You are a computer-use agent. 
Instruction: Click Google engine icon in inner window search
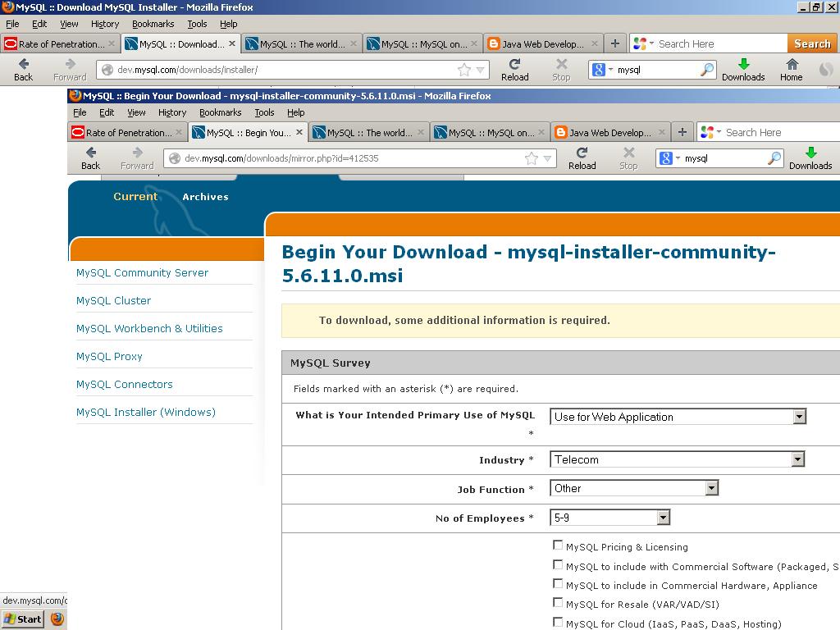click(x=666, y=158)
